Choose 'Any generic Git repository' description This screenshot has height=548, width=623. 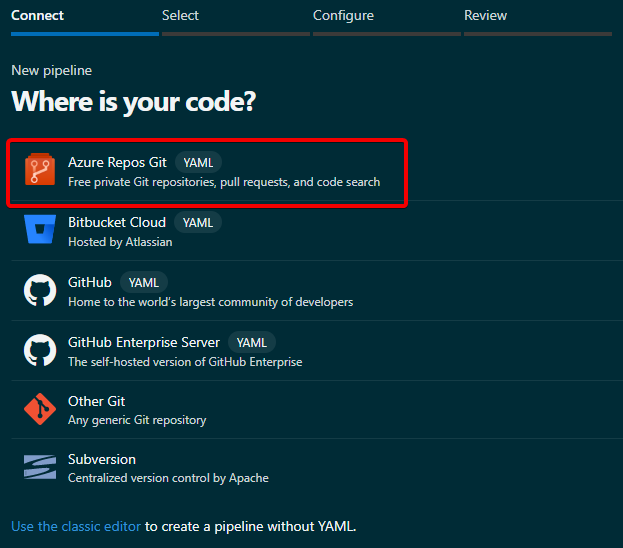point(137,420)
